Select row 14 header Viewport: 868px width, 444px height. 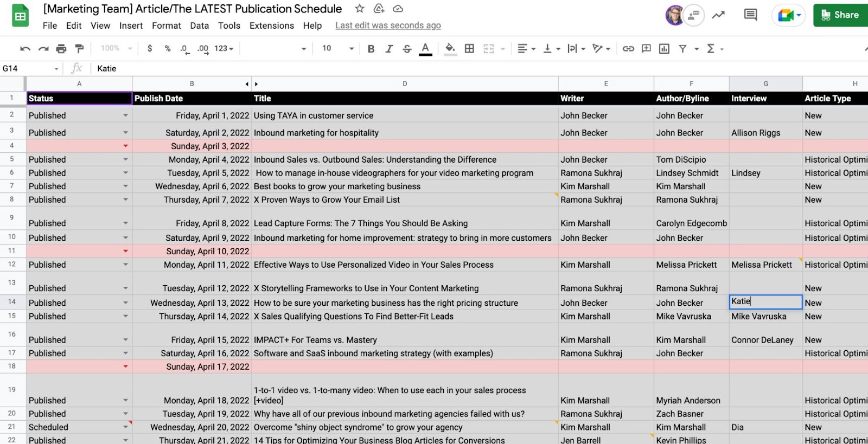[x=12, y=302]
